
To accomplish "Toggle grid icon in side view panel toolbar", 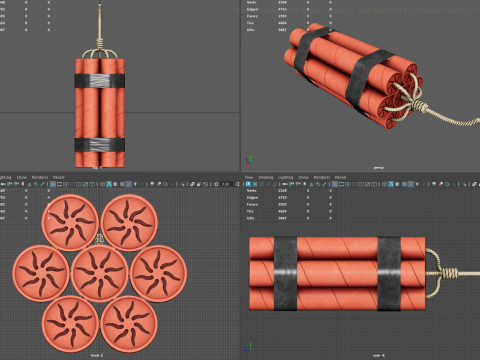I will [335, 184].
